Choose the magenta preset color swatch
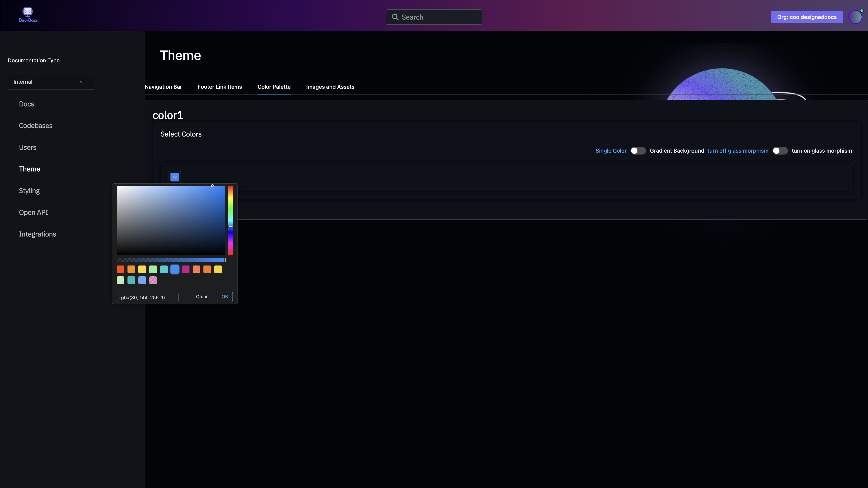 point(185,269)
